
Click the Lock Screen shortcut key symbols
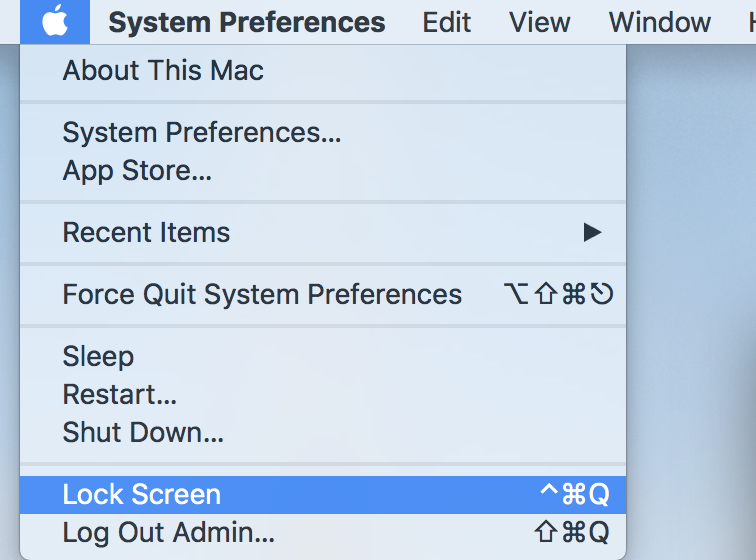(575, 494)
